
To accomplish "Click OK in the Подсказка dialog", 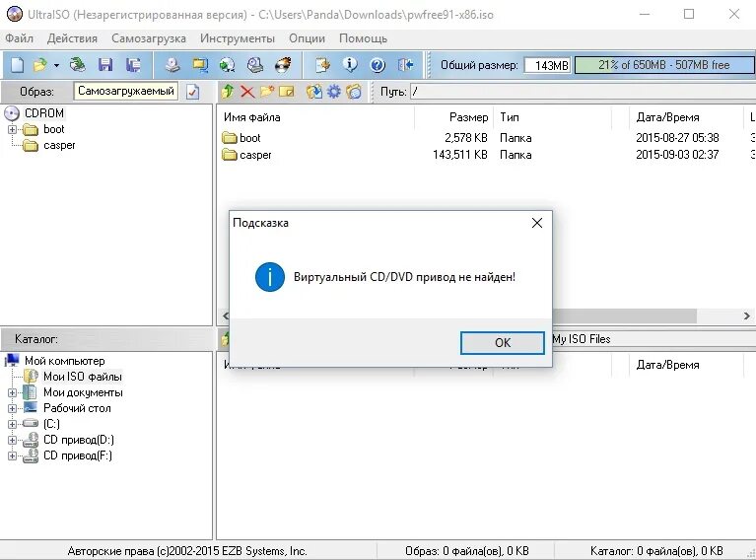I will [503, 342].
